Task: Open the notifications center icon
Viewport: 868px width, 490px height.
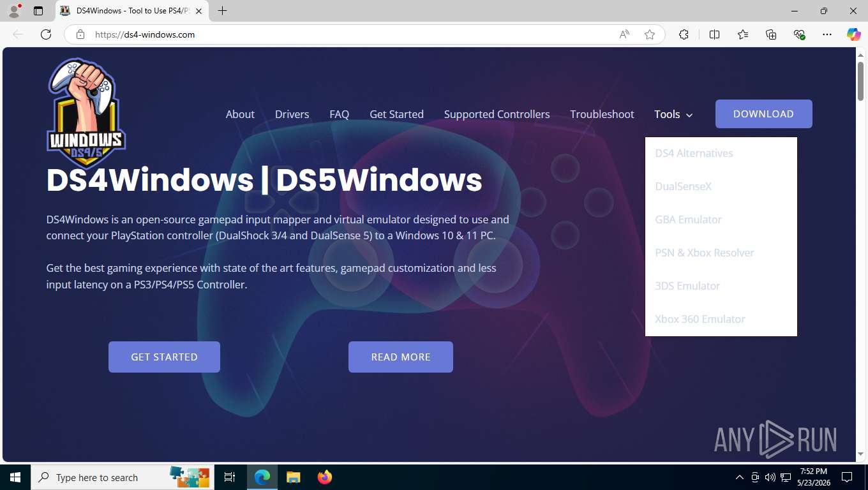Action: [x=847, y=477]
